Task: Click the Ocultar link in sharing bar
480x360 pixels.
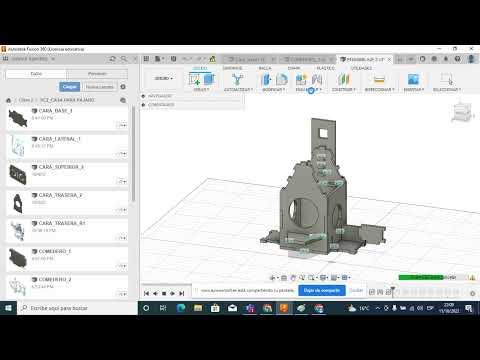Action: point(356,290)
